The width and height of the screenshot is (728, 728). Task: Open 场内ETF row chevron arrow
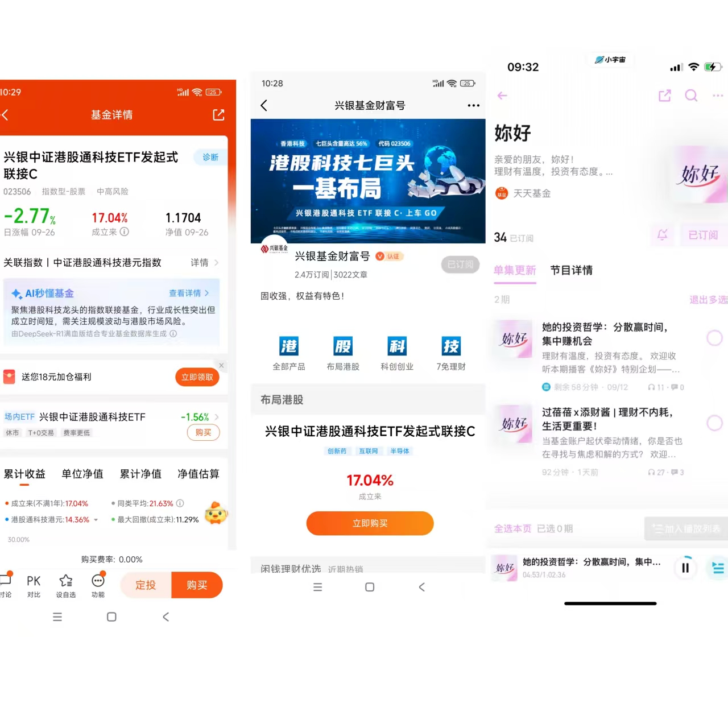[x=216, y=417]
